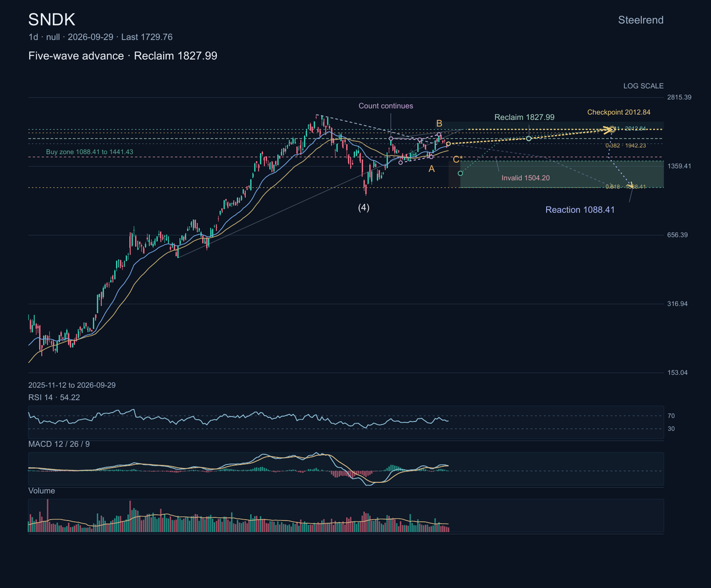This screenshot has width=711, height=588.
Task: Click the 'Checkpoint 2012.84' annotation
Action: [619, 112]
